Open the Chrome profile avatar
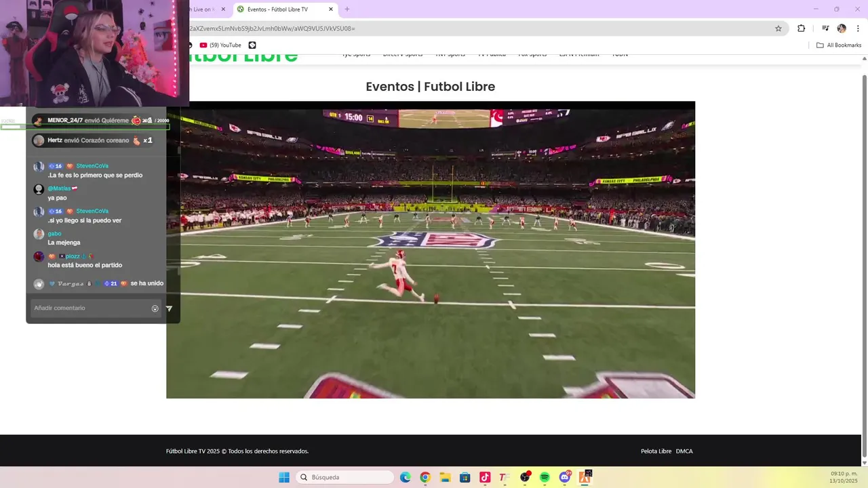868x488 pixels. 842,28
